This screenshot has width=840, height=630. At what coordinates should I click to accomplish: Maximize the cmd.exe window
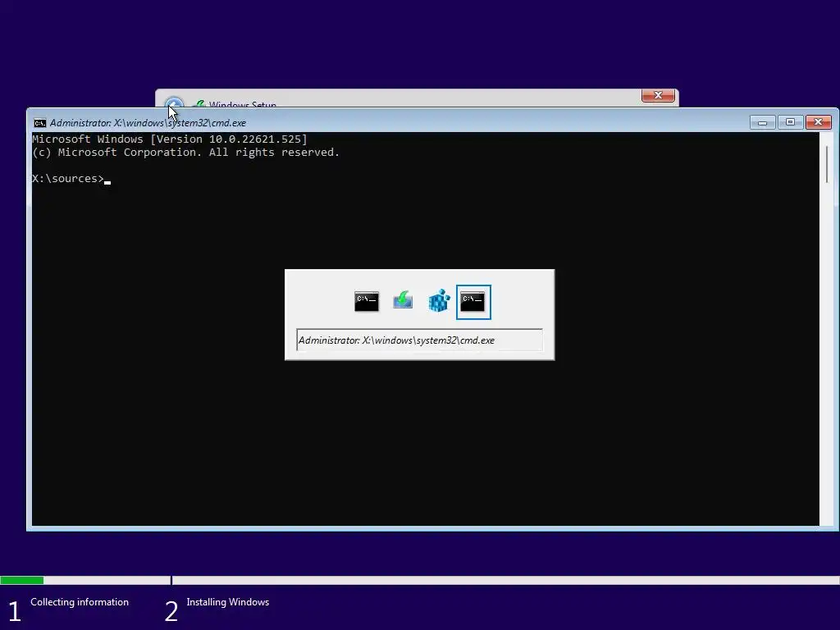(x=790, y=122)
